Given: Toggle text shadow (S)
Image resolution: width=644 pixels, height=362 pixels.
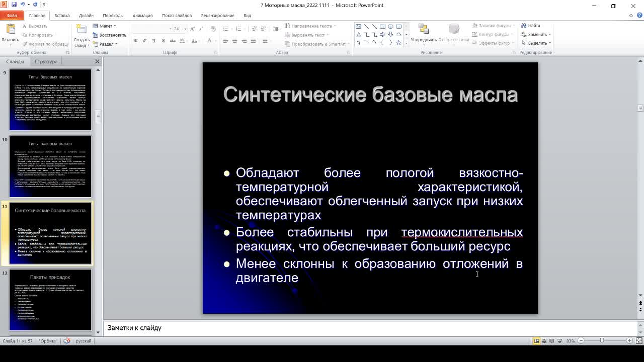Looking at the screenshot, I should [163, 41].
